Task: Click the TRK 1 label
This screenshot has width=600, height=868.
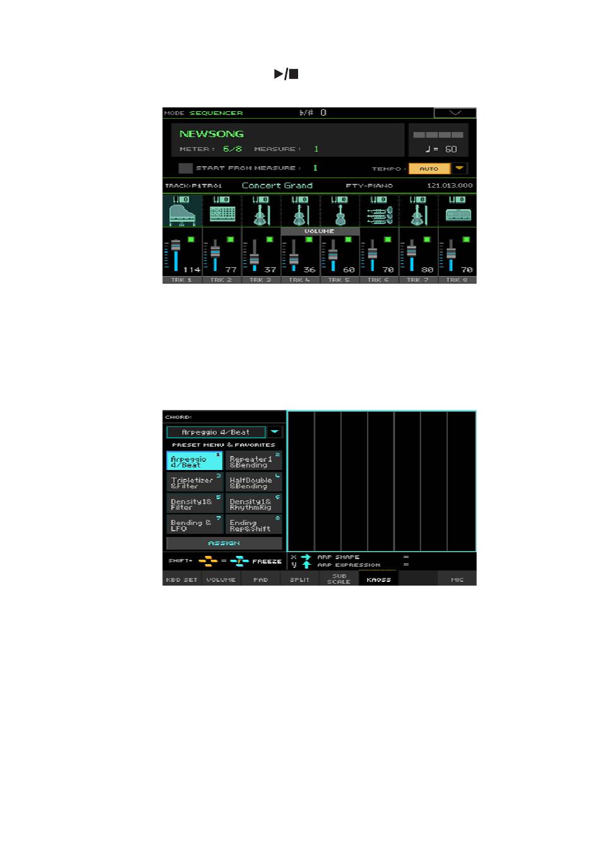Action: [182, 280]
